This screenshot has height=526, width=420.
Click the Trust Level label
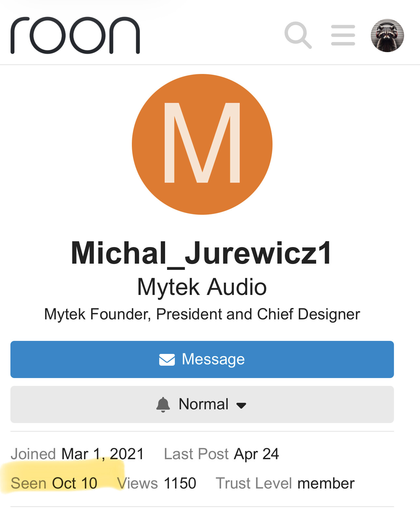coord(254,483)
